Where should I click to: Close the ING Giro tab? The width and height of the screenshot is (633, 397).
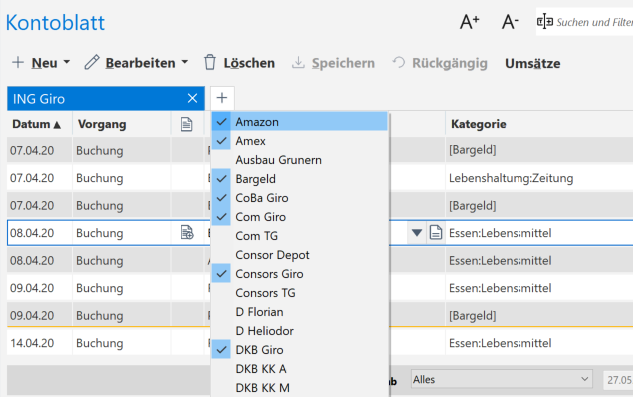point(193,98)
